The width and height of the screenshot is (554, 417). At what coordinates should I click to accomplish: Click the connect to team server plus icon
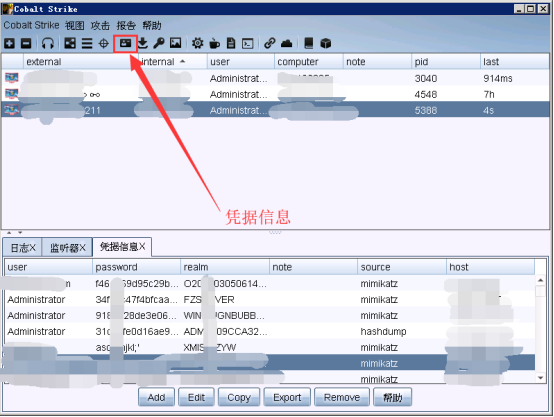click(x=10, y=43)
